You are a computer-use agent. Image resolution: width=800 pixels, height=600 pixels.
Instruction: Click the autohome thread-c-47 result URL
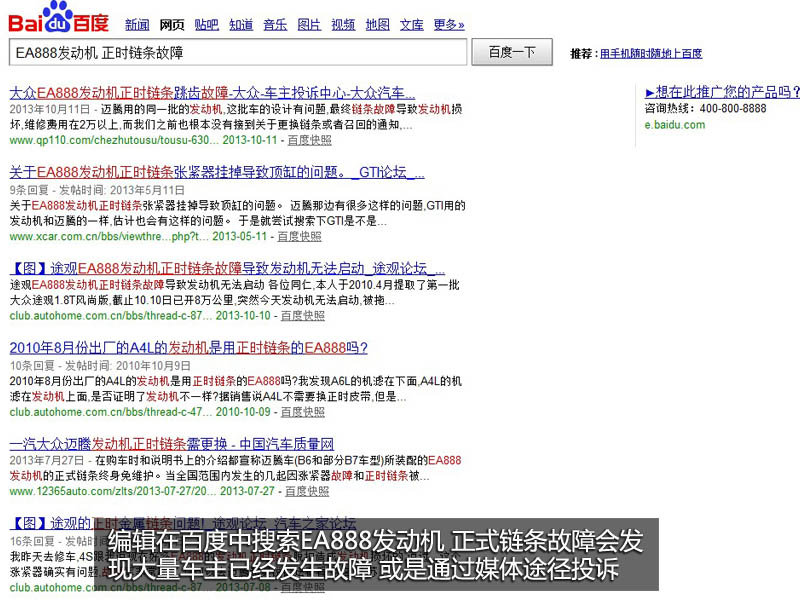pyautogui.click(x=111, y=412)
